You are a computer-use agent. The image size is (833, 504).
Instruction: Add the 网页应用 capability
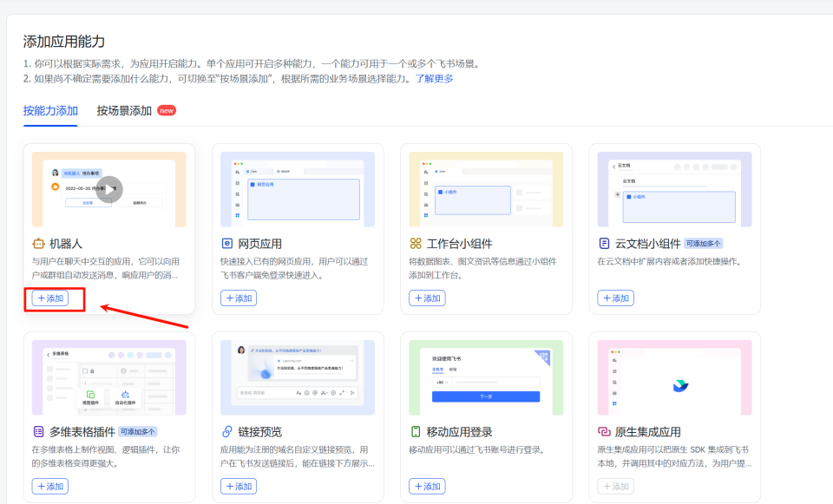click(x=239, y=298)
